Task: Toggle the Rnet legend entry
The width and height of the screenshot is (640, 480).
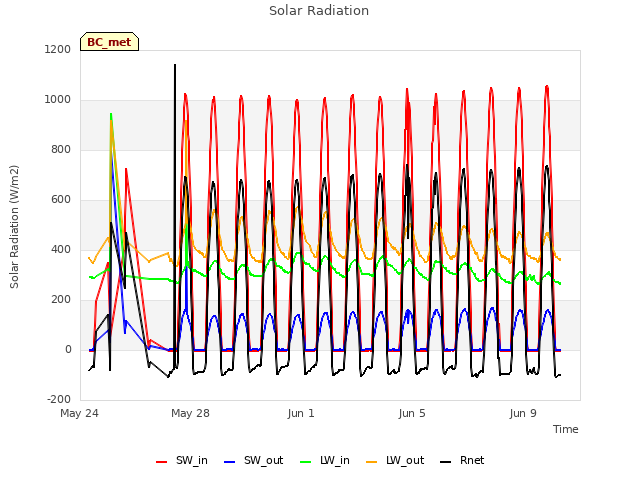Action: [462, 461]
